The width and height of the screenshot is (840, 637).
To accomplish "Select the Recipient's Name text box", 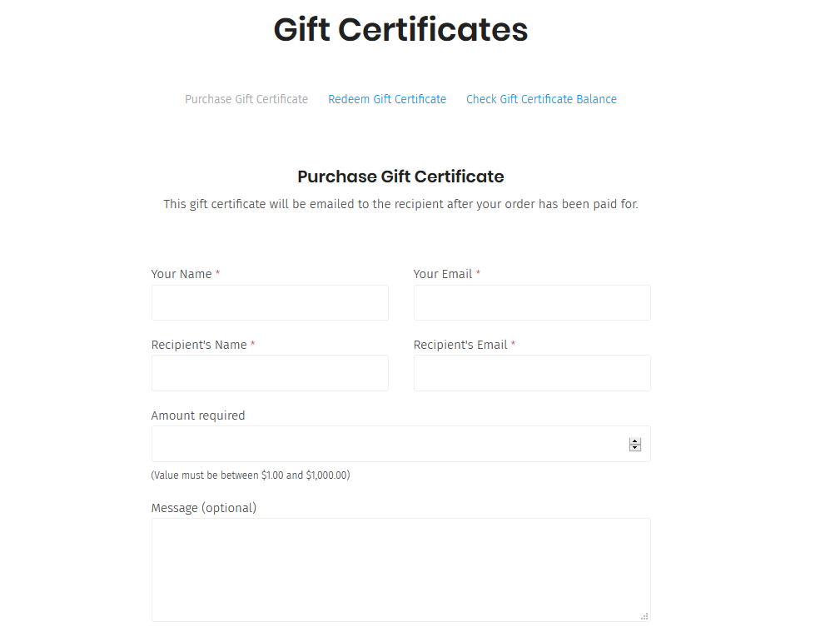I will [x=270, y=373].
